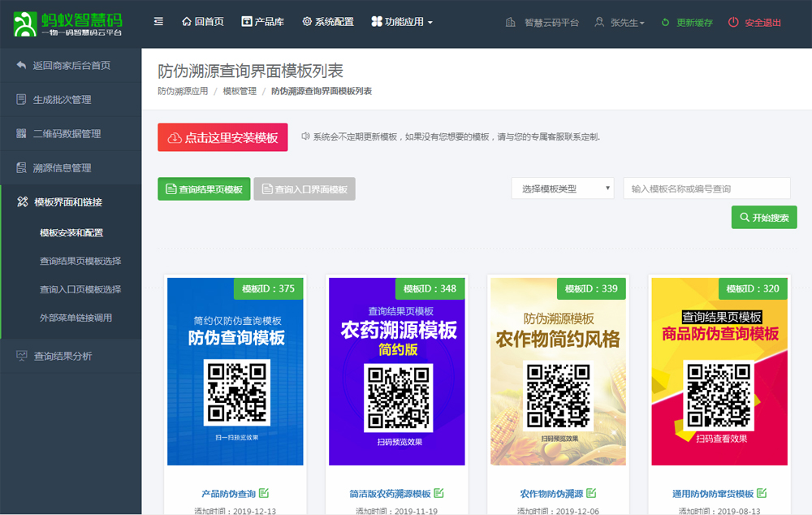This screenshot has width=812, height=515.
Task: Click the purple 农药溯源模板 thumbnail
Action: [397, 371]
